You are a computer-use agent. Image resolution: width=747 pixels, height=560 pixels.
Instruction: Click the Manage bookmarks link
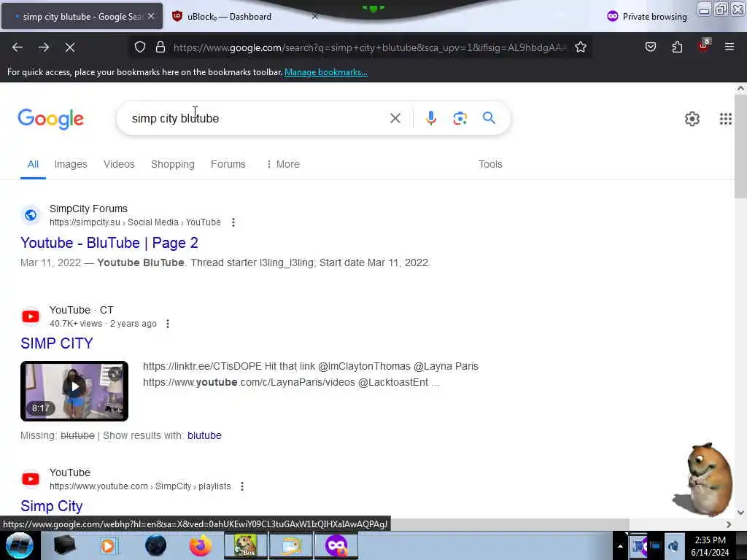(x=326, y=72)
